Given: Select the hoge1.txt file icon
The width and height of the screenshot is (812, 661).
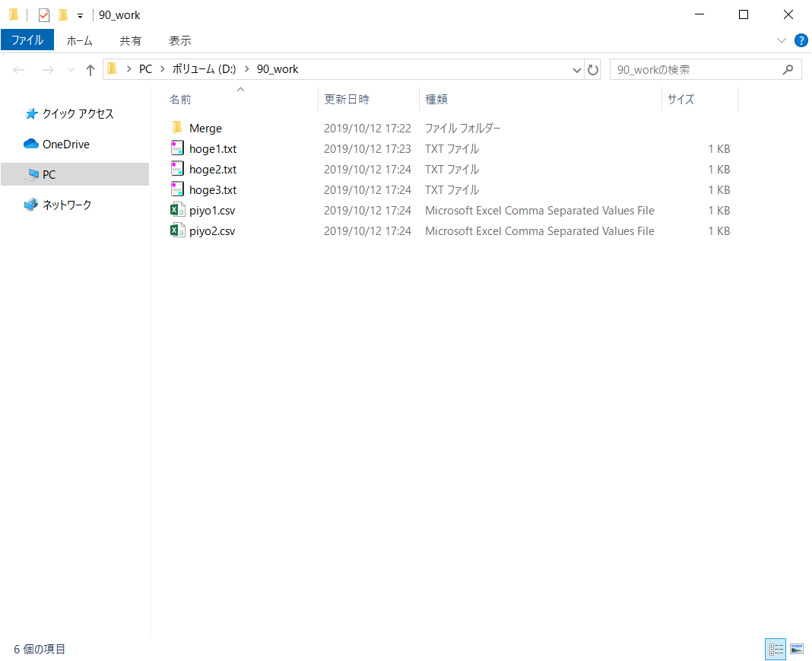Looking at the screenshot, I should (x=177, y=148).
